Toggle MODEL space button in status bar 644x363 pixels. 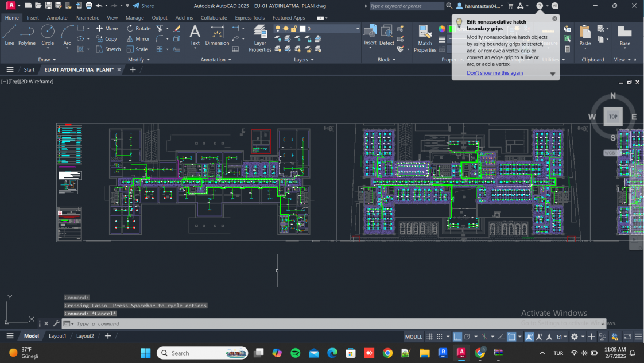click(x=413, y=337)
